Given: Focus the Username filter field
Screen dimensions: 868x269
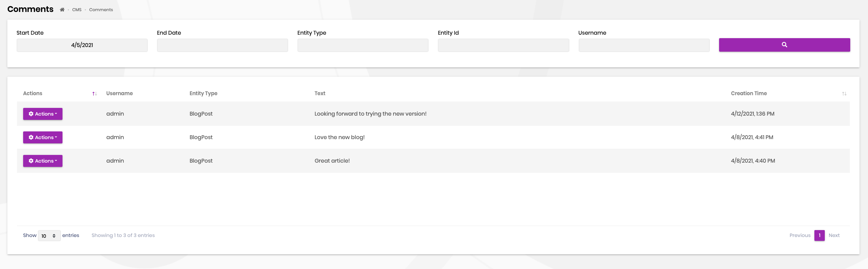Looking at the screenshot, I should tap(644, 45).
